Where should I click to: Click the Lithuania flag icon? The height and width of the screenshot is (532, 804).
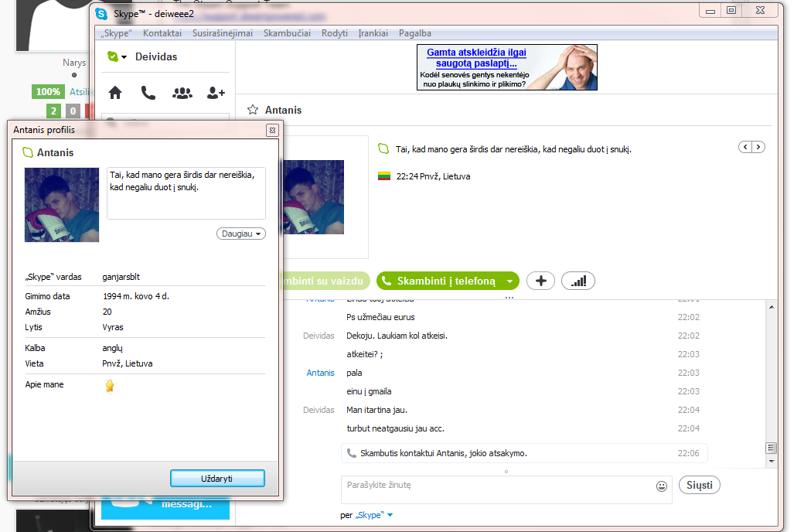384,176
